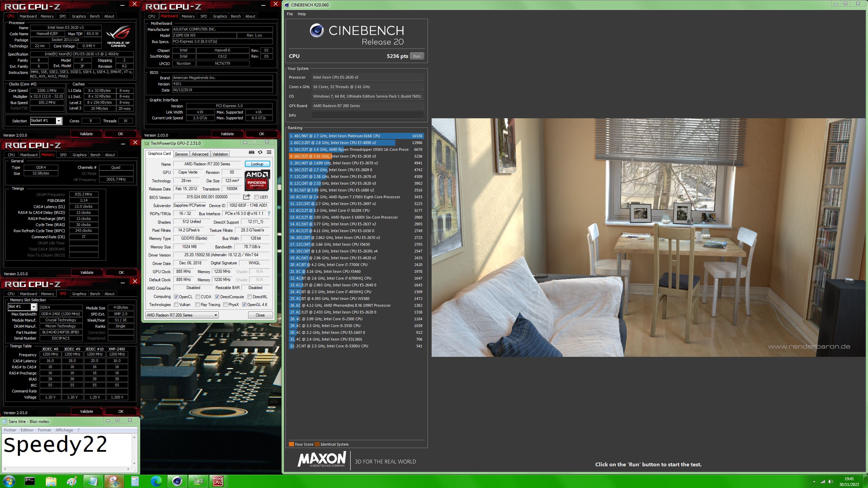Click the Snipping Tool taskbar icon
This screenshot has width=868, height=488.
coord(114,481)
